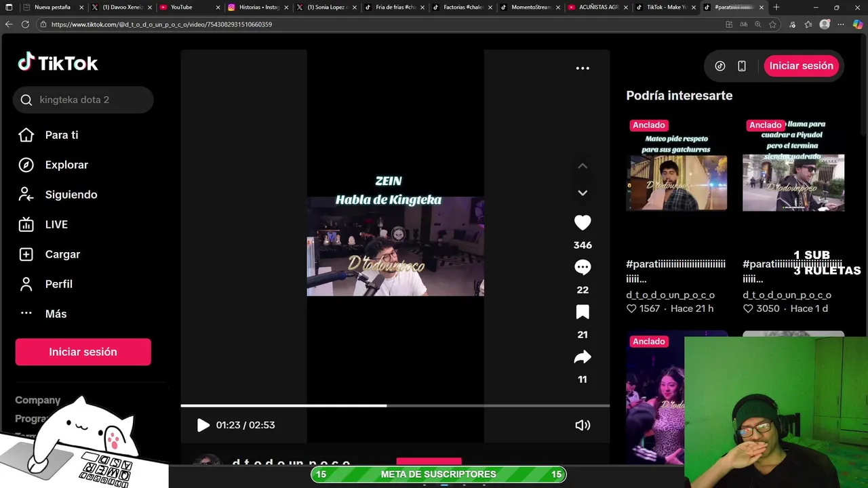Viewport: 868px width, 488px height.
Task: Go to next video with down chevron
Action: coord(583,192)
